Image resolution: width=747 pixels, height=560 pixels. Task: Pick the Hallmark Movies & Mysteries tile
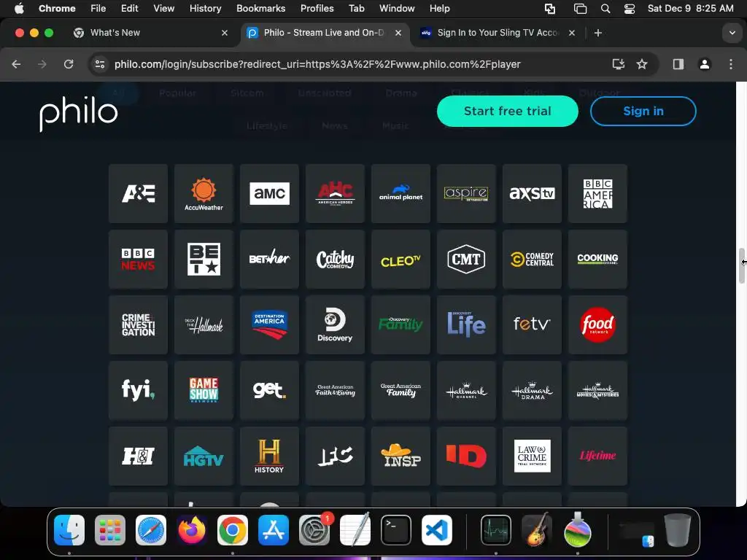tap(598, 391)
